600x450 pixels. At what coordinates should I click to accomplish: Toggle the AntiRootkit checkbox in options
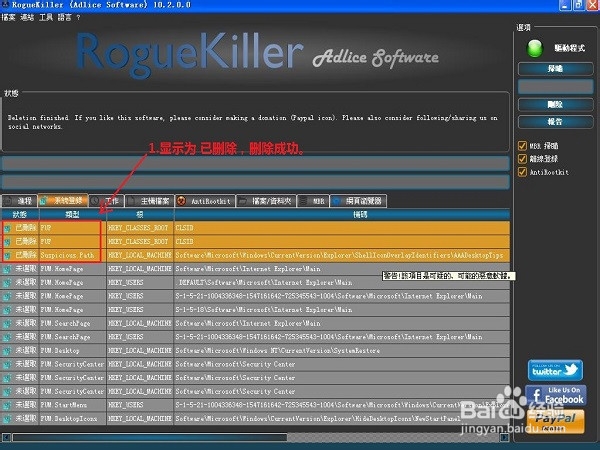click(522, 172)
